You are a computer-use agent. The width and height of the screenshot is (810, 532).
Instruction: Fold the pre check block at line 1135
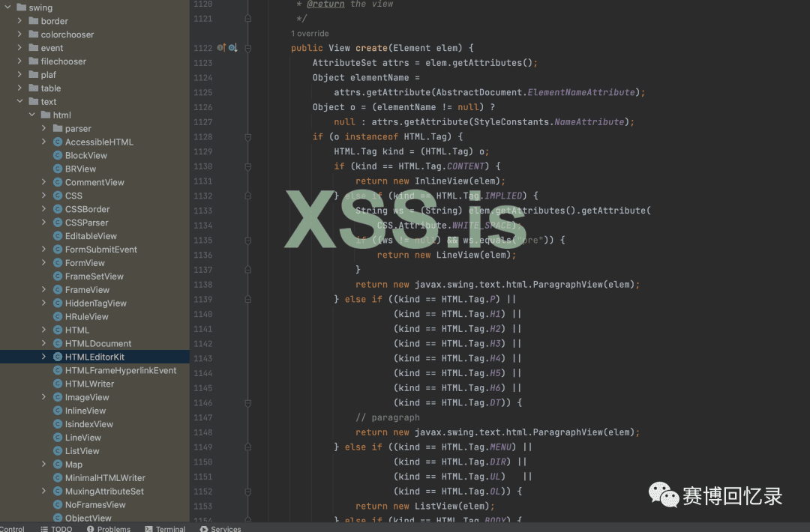248,240
